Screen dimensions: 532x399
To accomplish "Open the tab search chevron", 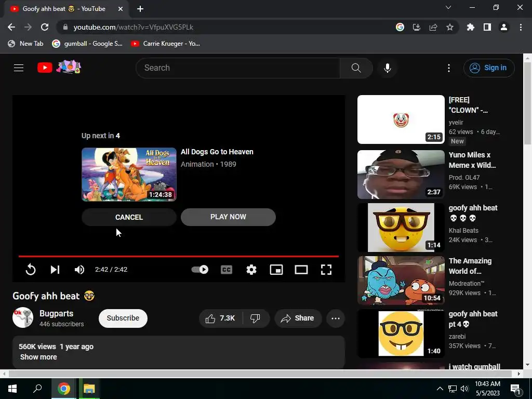I will 448,7.
